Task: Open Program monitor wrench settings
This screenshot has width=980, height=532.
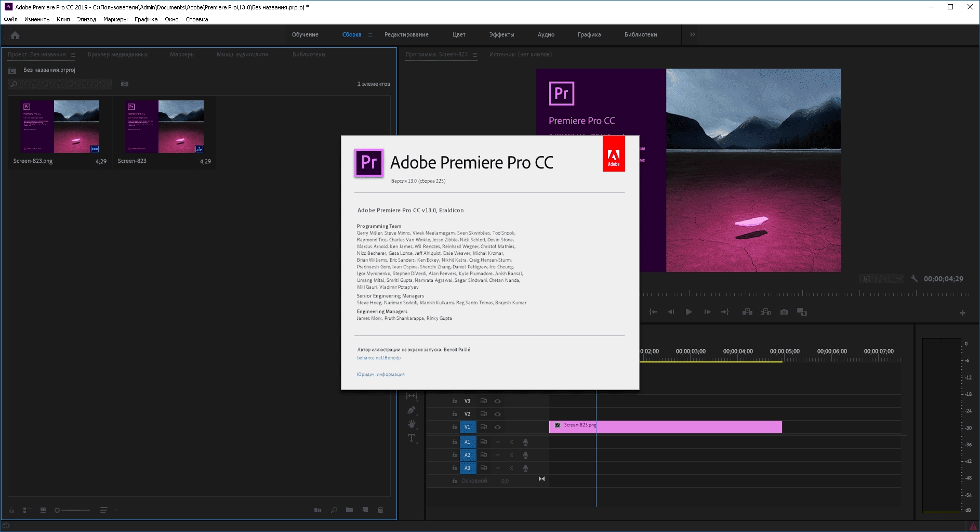Action: click(914, 279)
